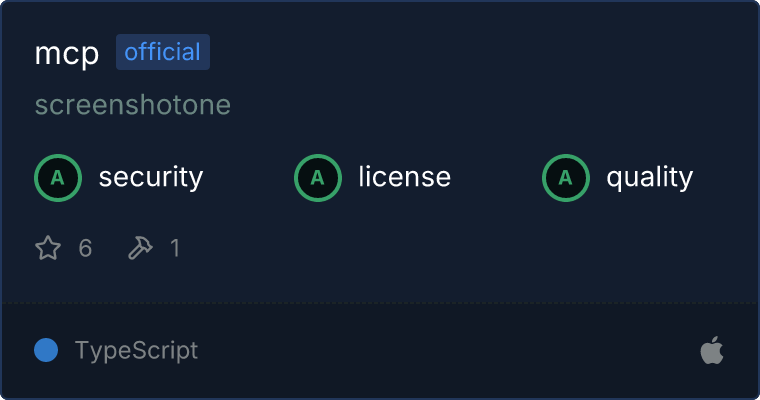Click the blue TypeScript language dot
Viewport: 760px width, 400px height.
(x=46, y=350)
